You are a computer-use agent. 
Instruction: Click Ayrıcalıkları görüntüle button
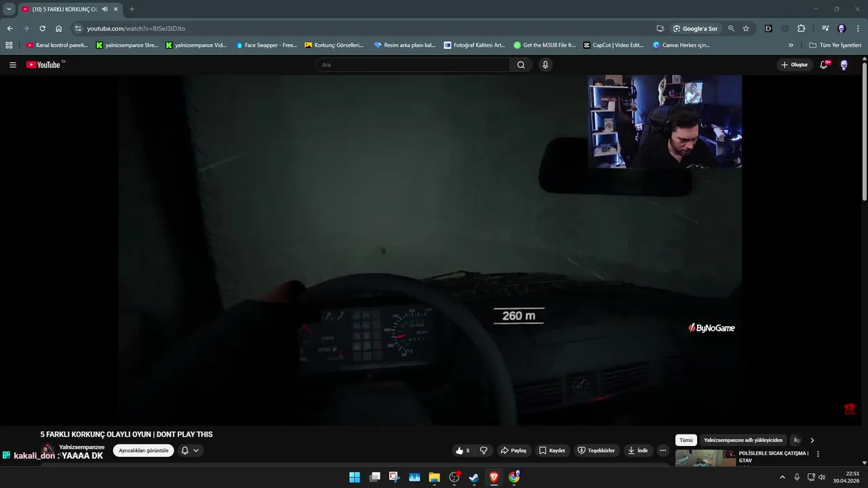(144, 451)
